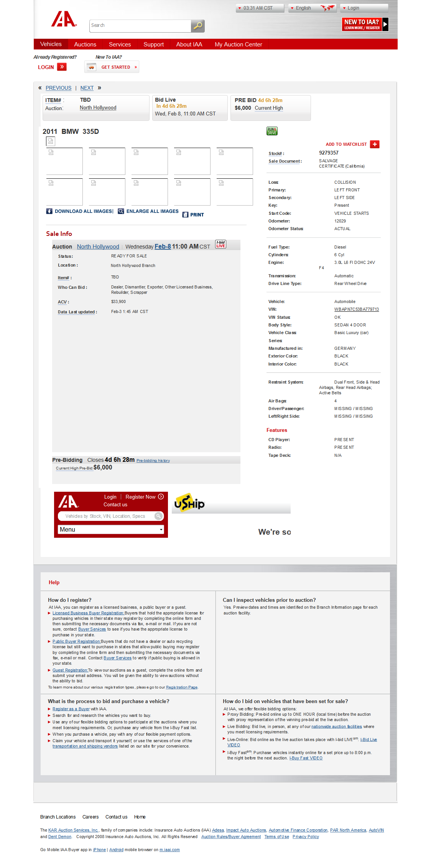431x868 pixels.
Task: Click the uShip logo
Action: [x=189, y=502]
